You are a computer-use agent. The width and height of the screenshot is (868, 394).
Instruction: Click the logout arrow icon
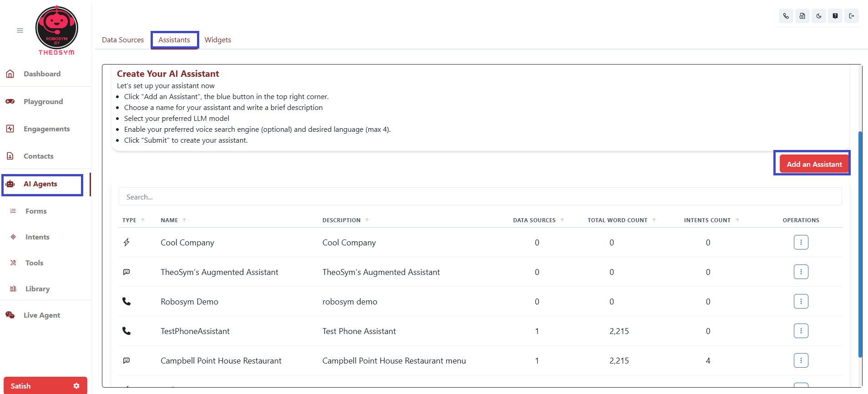click(851, 16)
